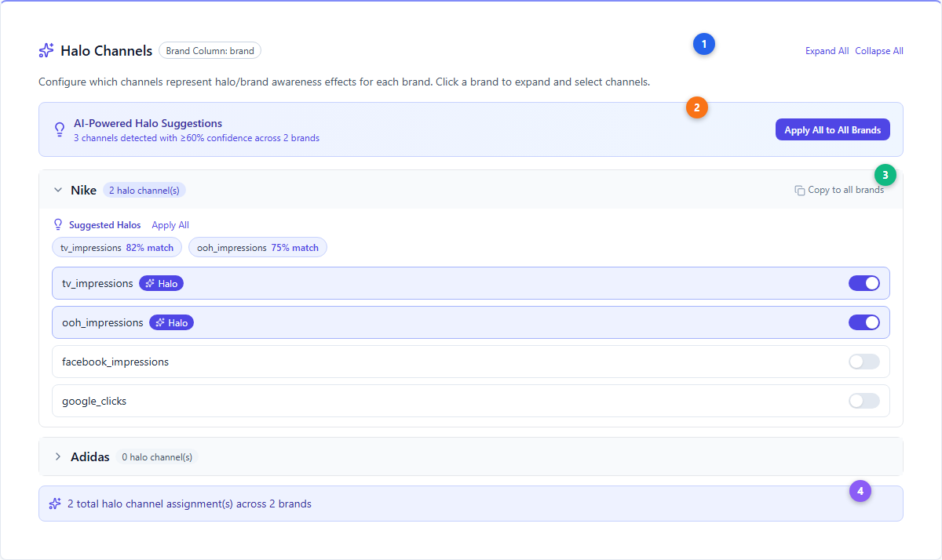Click the Adidas 0 halo channel(s) badge
This screenshot has height=560, width=942.
157,456
